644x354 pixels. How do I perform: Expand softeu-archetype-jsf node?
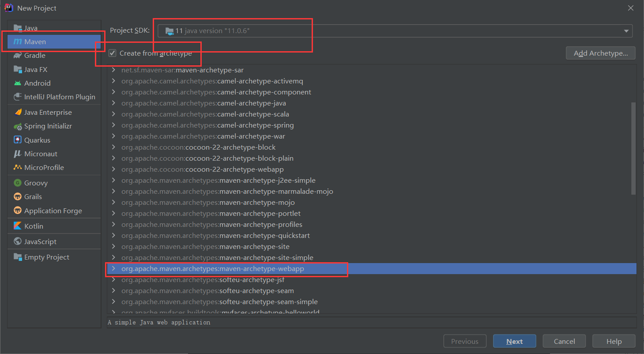113,279
